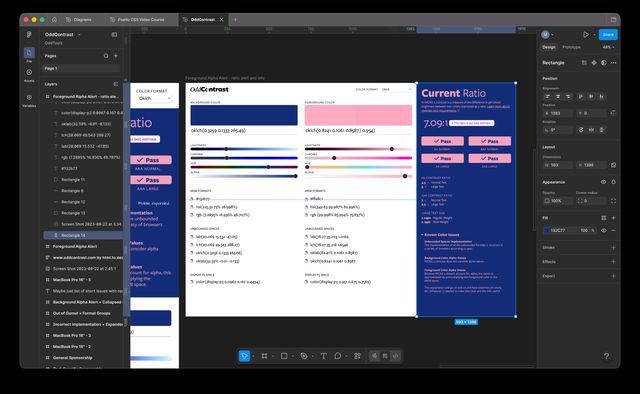Select the Text tool
Viewport: 640px width, 394px height.
(324, 356)
